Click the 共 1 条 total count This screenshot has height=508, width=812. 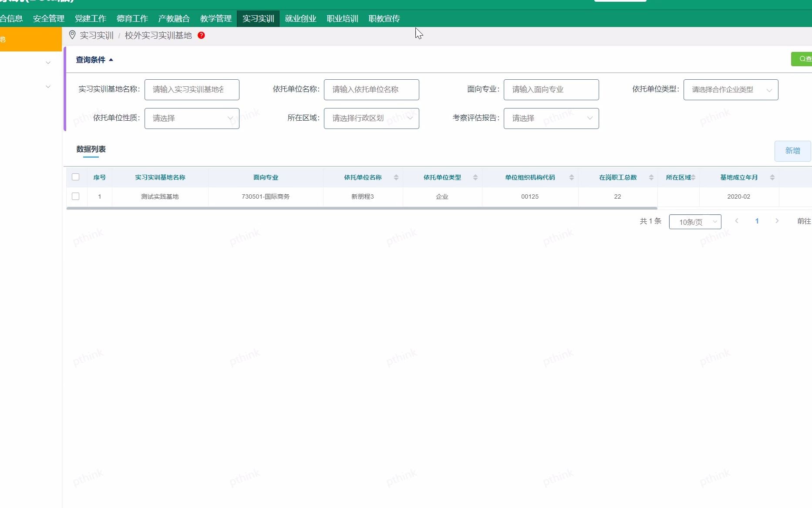coord(650,221)
